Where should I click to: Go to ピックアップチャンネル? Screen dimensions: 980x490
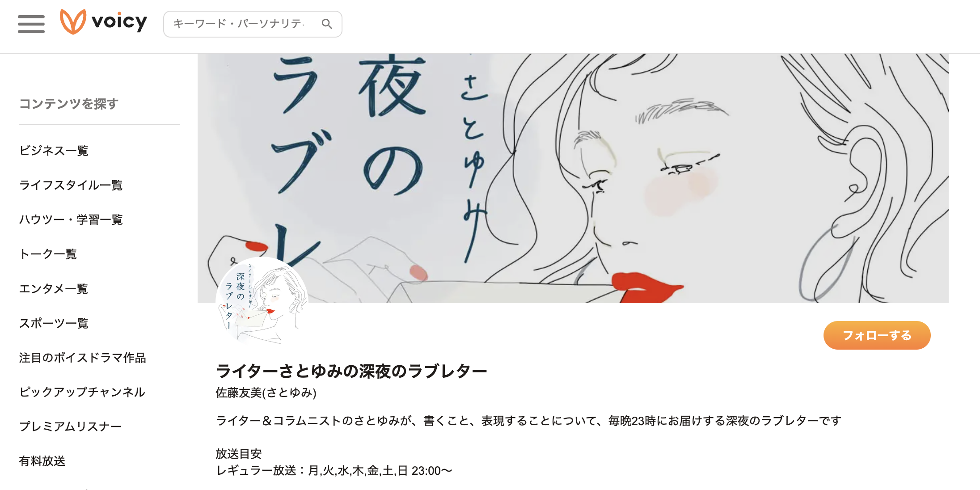pos(82,392)
